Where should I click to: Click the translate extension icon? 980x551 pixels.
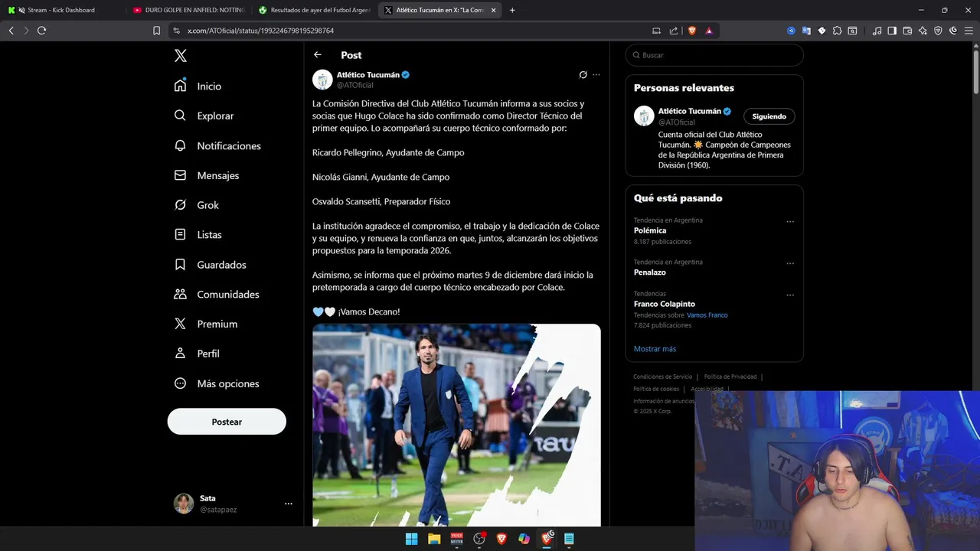click(x=806, y=31)
